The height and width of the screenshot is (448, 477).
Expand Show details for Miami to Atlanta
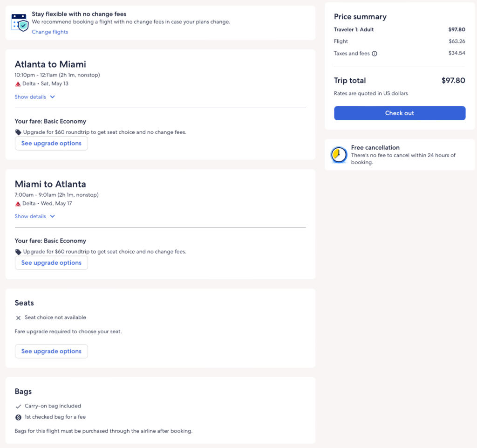click(x=35, y=216)
